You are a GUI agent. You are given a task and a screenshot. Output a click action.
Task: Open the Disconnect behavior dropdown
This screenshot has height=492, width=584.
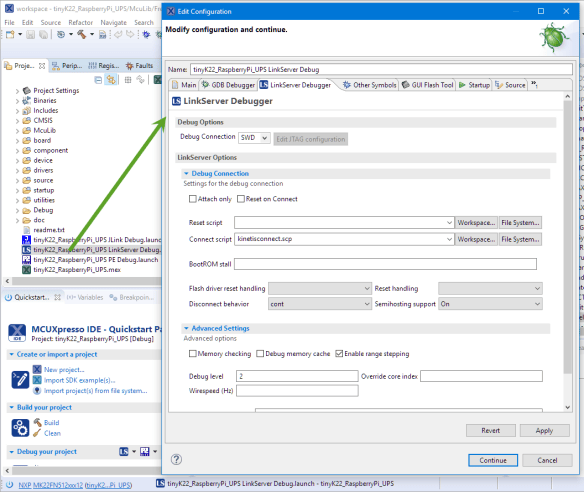tap(320, 304)
